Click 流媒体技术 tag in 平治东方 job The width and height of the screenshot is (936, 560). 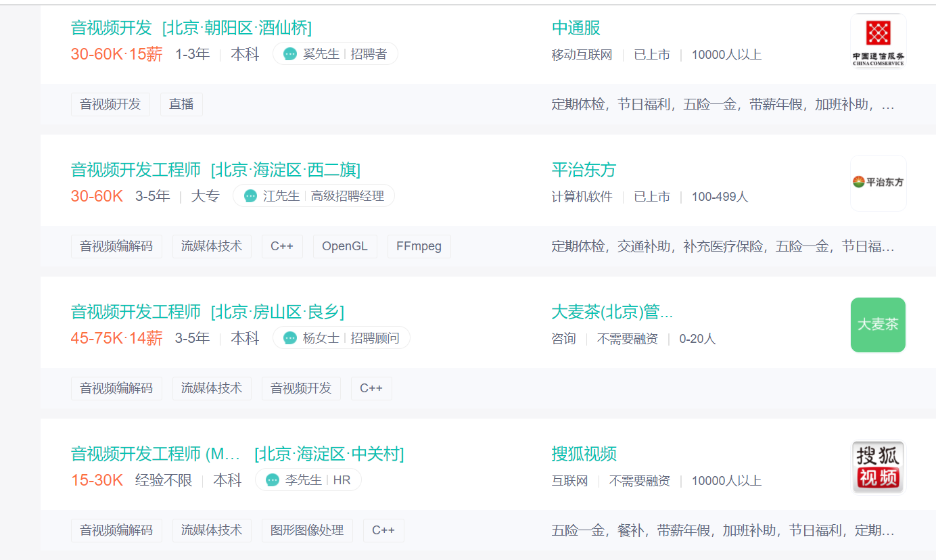(212, 246)
